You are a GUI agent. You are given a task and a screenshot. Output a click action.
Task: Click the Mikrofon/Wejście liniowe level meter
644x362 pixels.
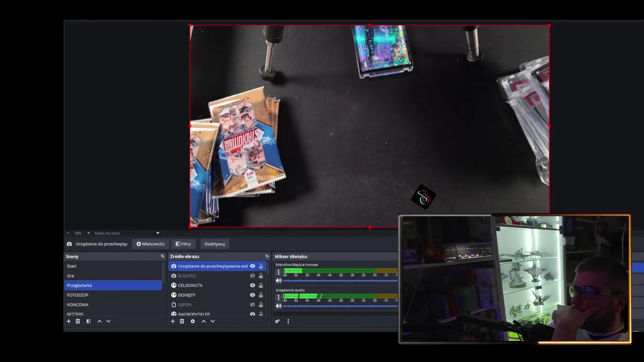(x=341, y=270)
